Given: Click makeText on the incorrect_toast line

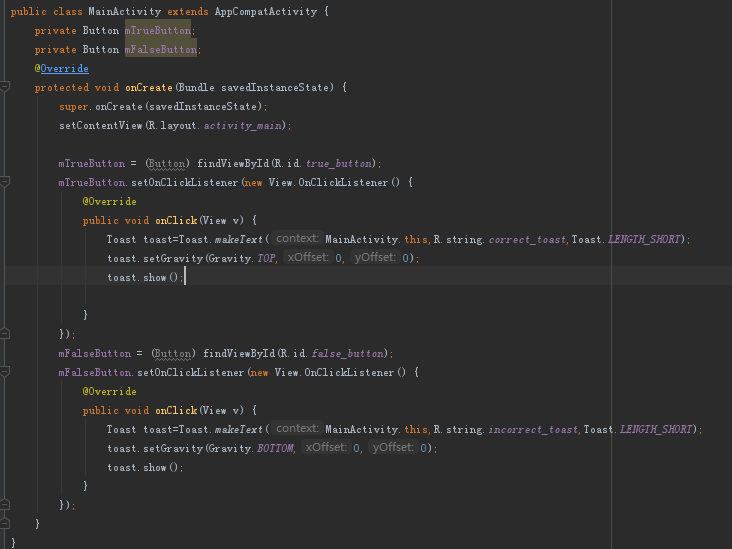Looking at the screenshot, I should 239,430.
